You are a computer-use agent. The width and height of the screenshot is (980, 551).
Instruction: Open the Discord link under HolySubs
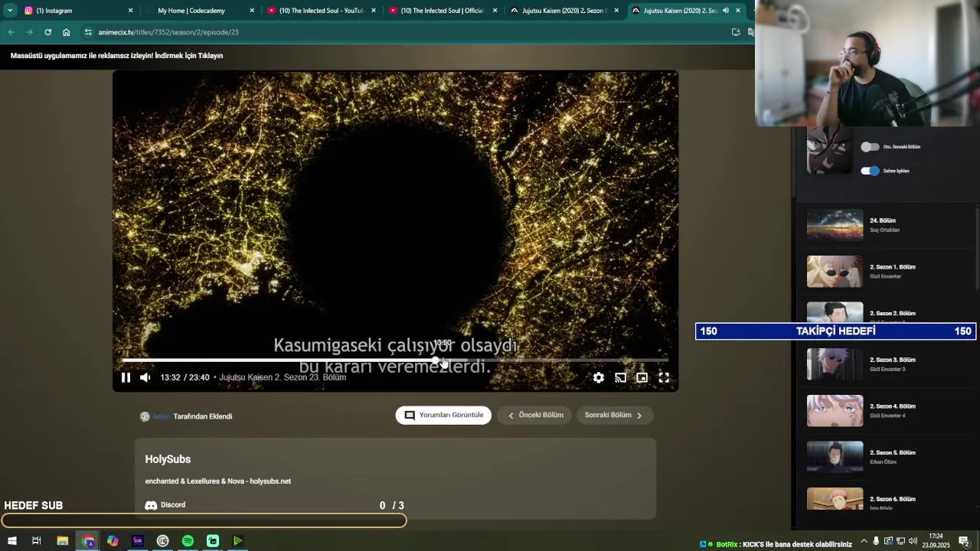click(x=165, y=505)
